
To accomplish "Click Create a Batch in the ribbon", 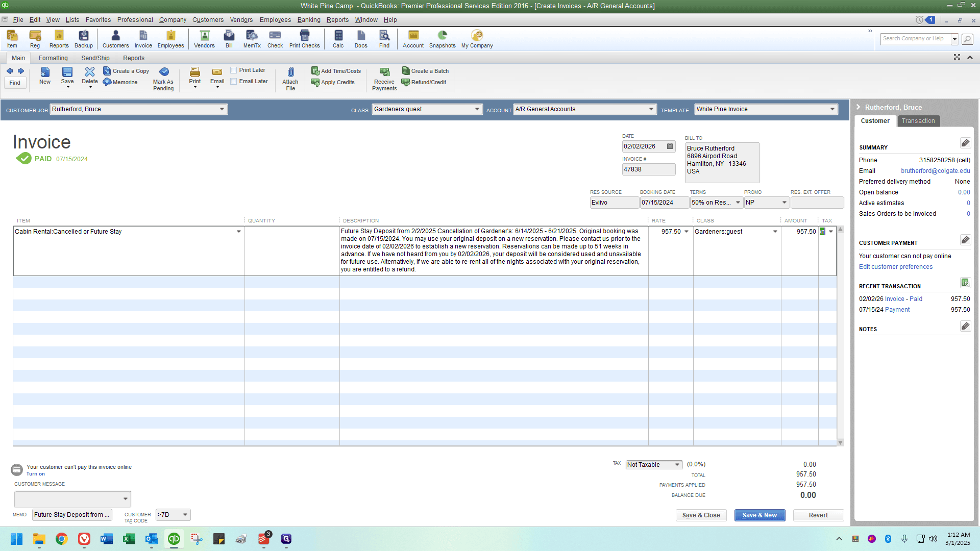I will 425,71.
